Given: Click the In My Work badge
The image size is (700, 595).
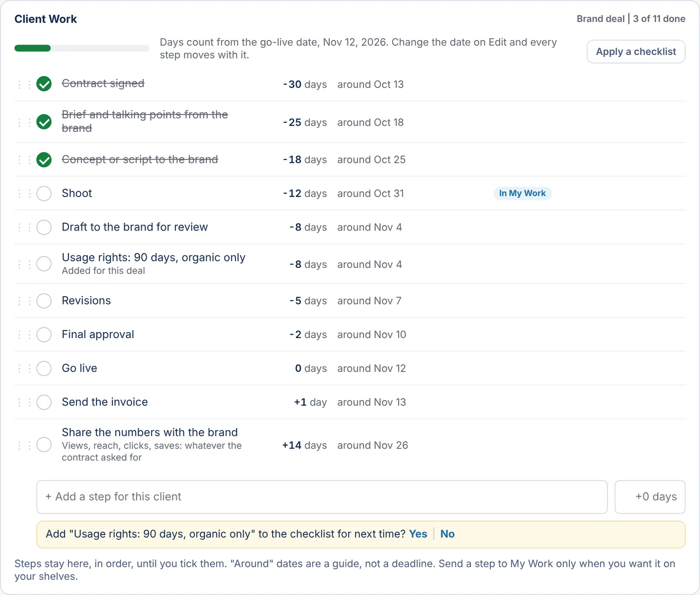Looking at the screenshot, I should pos(522,193).
